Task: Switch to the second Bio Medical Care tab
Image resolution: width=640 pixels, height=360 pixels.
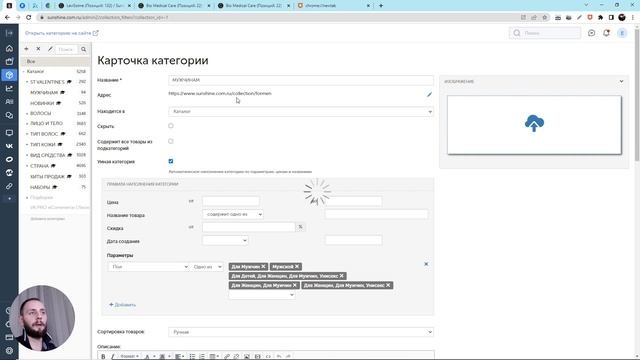Action: pyautogui.click(x=253, y=6)
